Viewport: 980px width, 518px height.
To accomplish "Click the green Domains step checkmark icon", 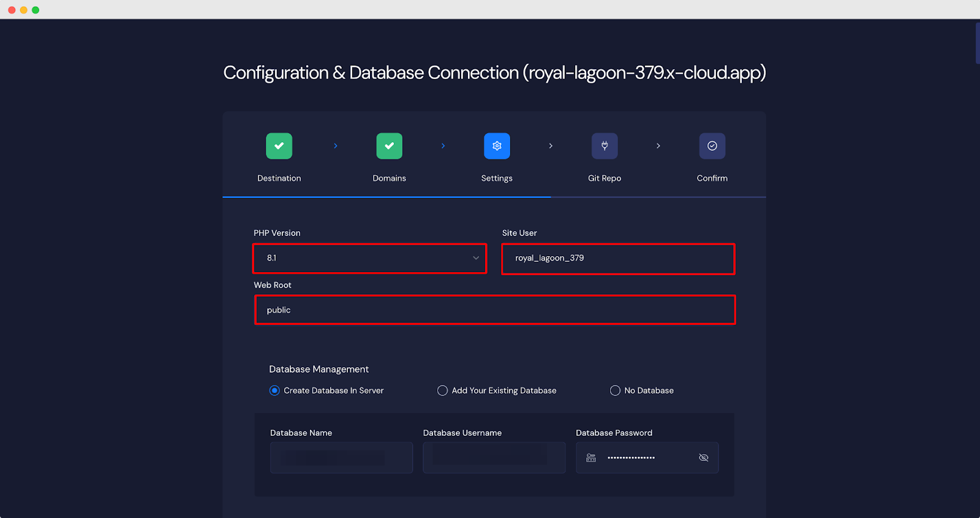I will pos(389,146).
